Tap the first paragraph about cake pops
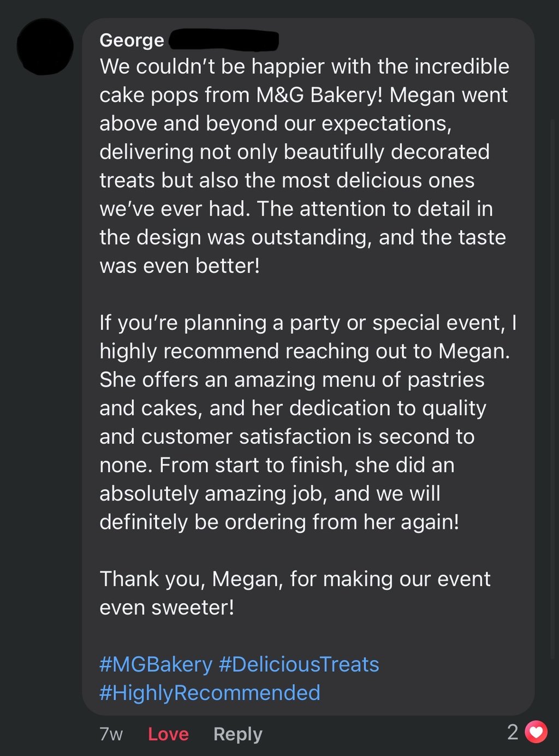Viewport: 559px width, 756px height. pos(304,166)
